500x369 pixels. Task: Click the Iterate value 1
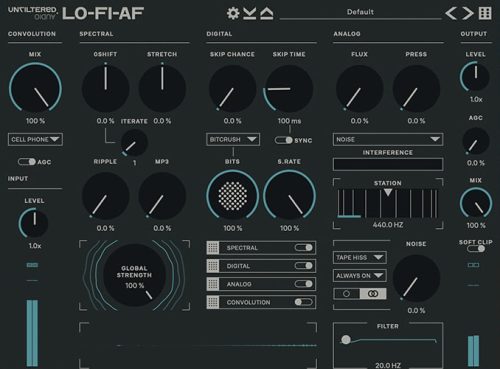coord(134,163)
